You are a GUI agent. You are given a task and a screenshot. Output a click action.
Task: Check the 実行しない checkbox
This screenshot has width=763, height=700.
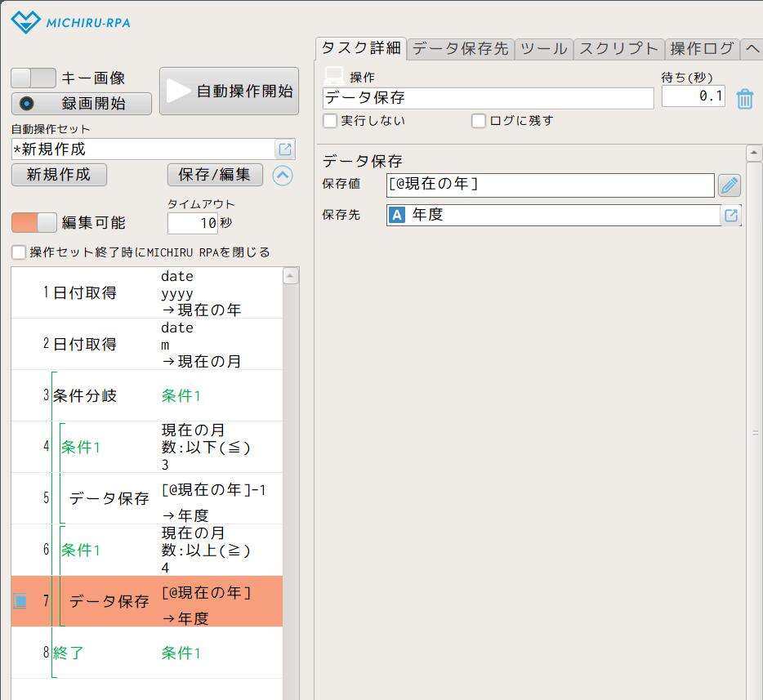point(330,121)
